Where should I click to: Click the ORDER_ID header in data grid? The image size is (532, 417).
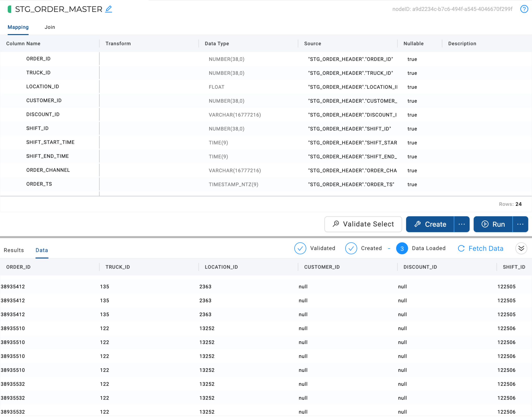point(18,267)
